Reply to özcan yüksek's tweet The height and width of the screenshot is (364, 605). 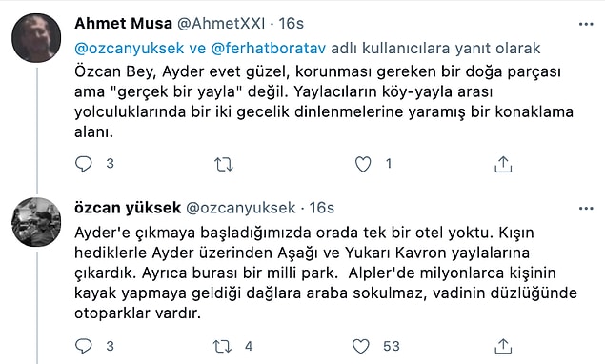click(x=84, y=346)
